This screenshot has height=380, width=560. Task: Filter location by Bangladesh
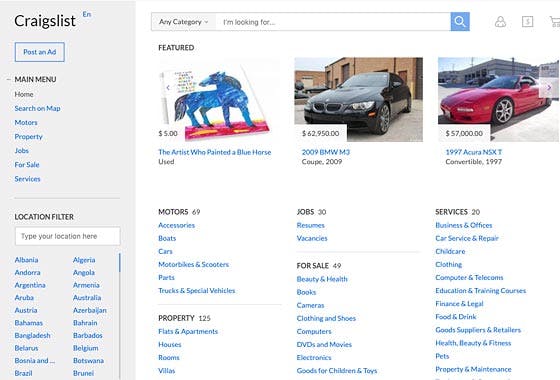tap(32, 335)
